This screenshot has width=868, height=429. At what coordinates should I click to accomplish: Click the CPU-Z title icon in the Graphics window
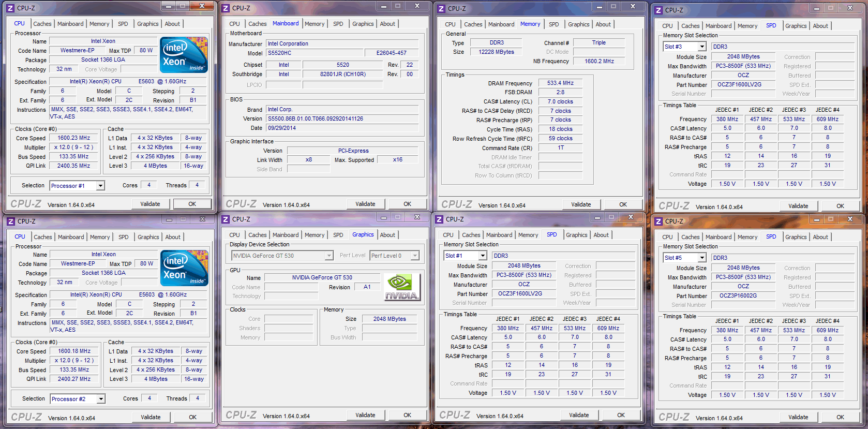pos(226,219)
